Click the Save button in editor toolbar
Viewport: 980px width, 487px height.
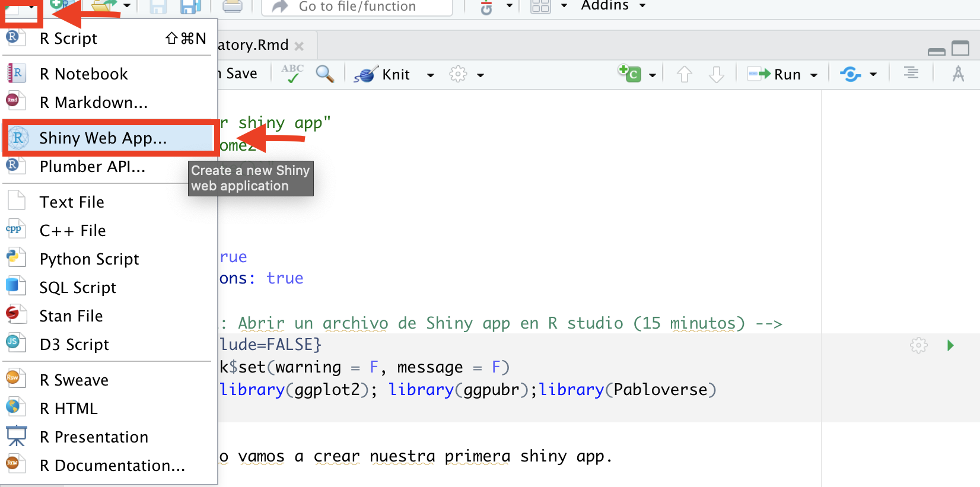click(x=240, y=74)
